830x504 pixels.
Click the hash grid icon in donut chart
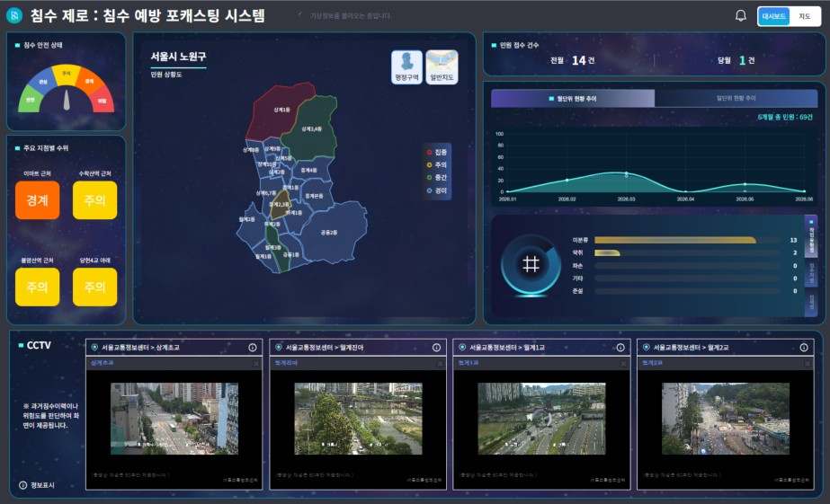pos(531,263)
